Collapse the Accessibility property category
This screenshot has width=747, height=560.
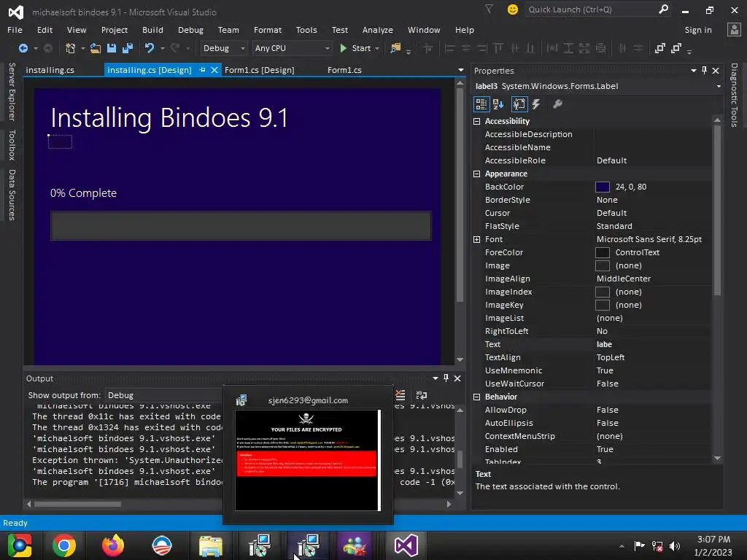[476, 122]
